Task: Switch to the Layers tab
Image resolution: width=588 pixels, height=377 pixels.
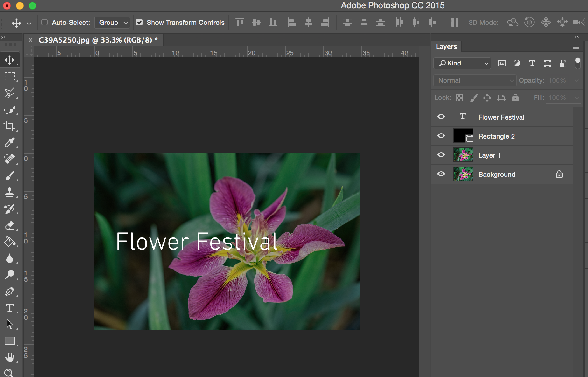Action: [446, 47]
